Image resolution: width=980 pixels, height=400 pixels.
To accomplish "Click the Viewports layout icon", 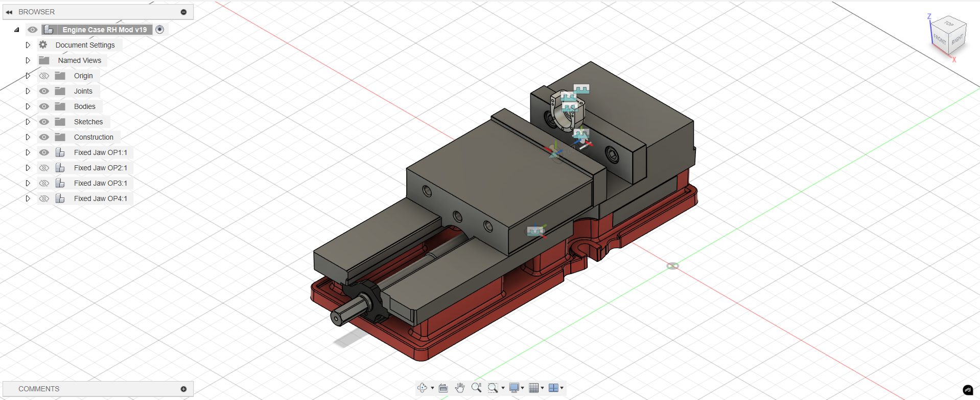I will 553,388.
